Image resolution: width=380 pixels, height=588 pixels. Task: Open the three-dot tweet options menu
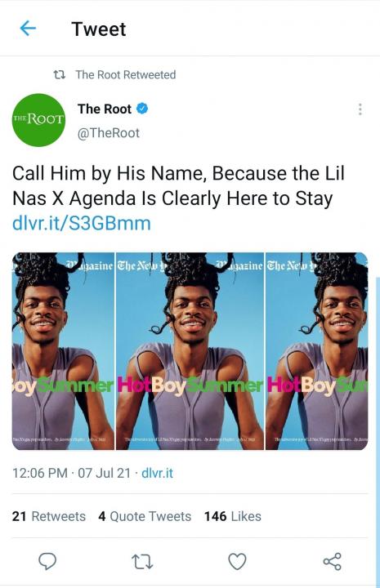click(x=360, y=109)
